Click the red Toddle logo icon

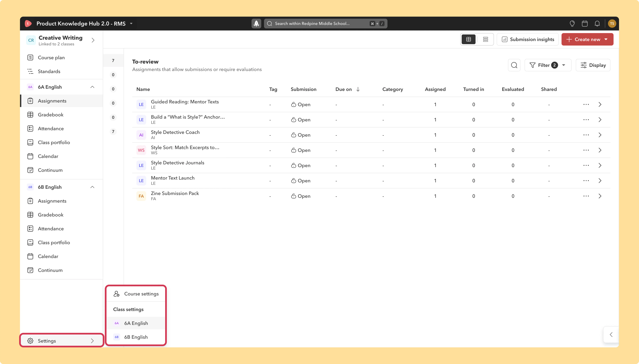(28, 23)
